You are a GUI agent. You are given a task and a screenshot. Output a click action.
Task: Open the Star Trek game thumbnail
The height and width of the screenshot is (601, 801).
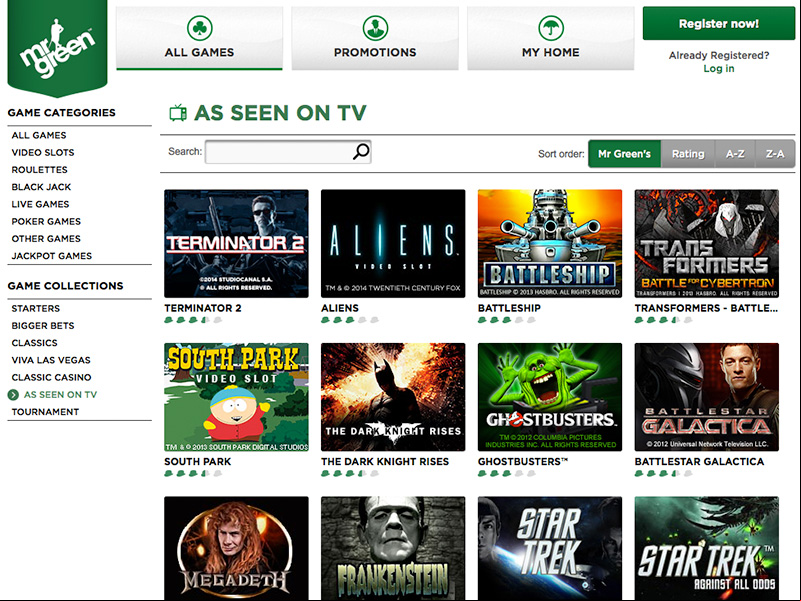(x=550, y=548)
